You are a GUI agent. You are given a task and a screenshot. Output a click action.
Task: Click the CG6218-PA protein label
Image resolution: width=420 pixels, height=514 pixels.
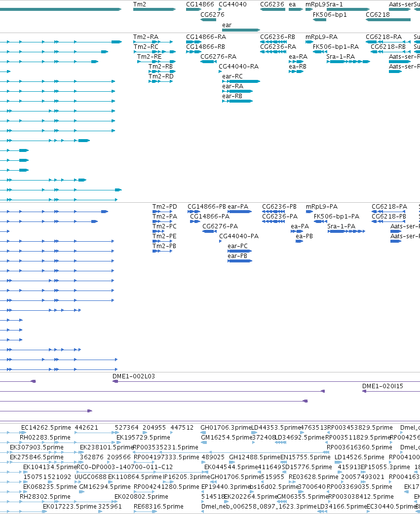point(389,207)
